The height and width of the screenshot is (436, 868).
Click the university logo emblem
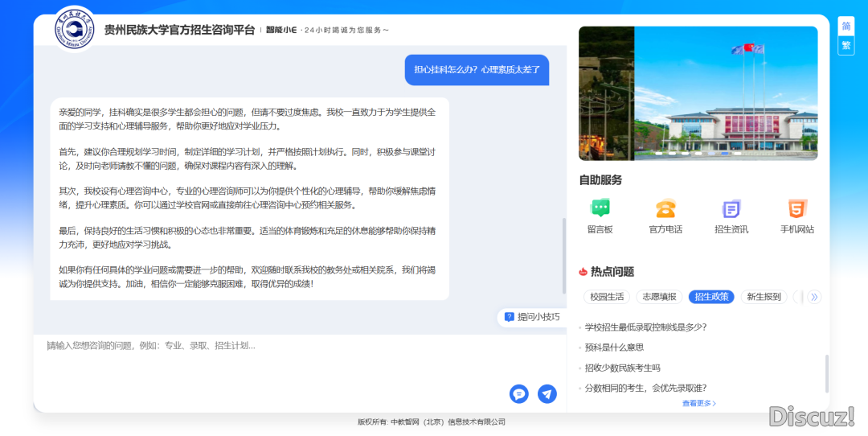click(x=75, y=29)
